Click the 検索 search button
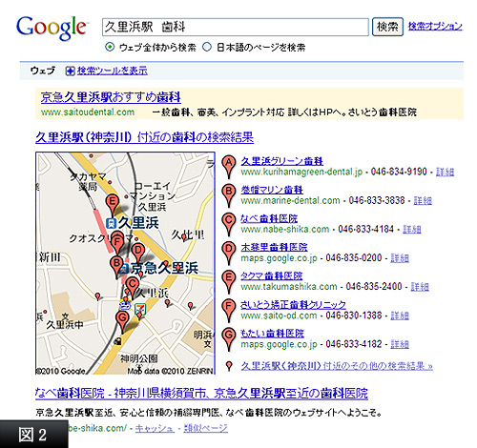This screenshot has width=477, height=448. [387, 27]
